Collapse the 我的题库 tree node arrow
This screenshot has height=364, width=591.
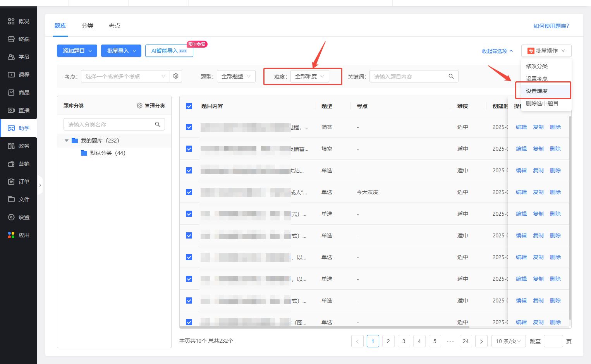tap(67, 141)
